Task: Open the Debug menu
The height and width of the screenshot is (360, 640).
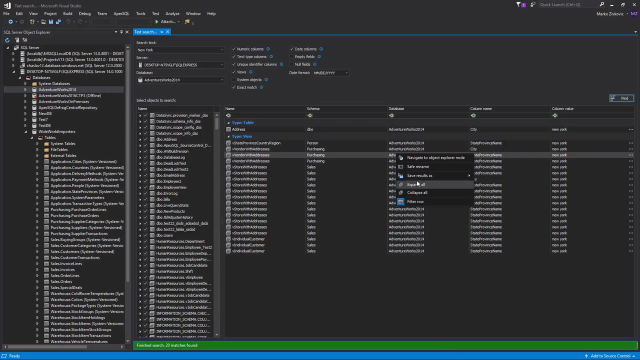Action: click(x=84, y=13)
